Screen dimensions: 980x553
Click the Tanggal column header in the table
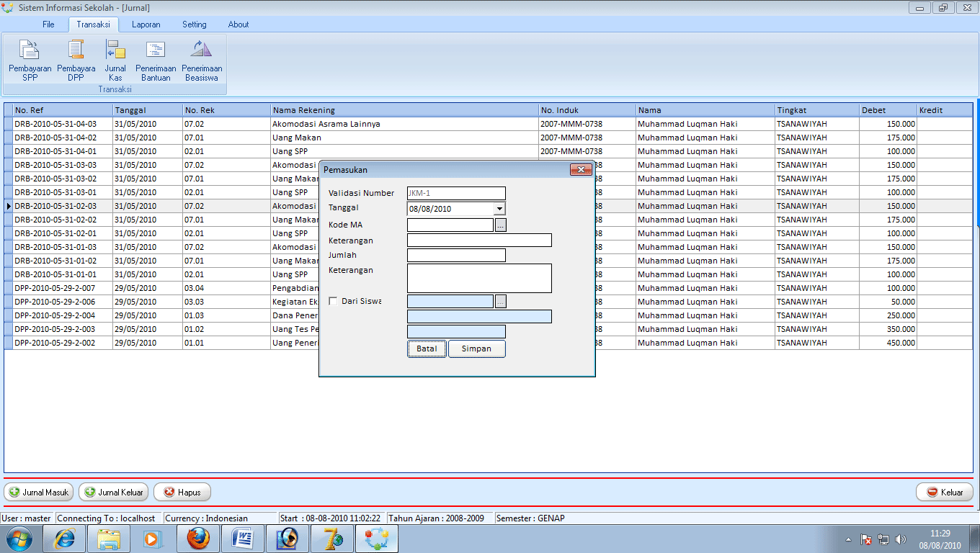tap(148, 110)
